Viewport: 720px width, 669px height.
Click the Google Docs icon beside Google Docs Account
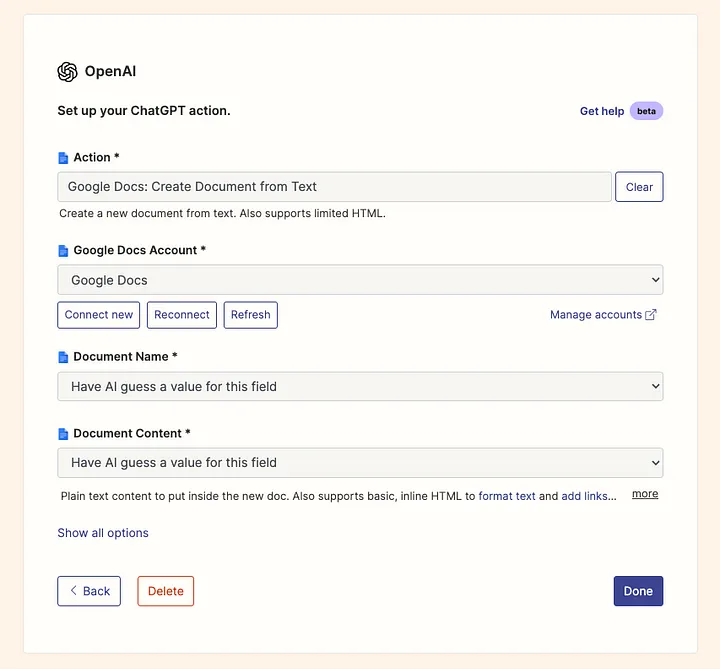click(x=63, y=251)
